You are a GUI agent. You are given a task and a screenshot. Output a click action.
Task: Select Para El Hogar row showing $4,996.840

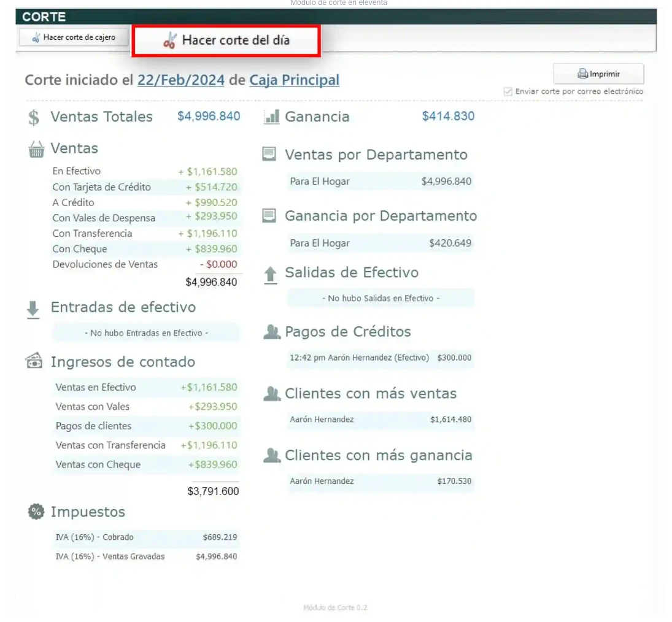[380, 181]
